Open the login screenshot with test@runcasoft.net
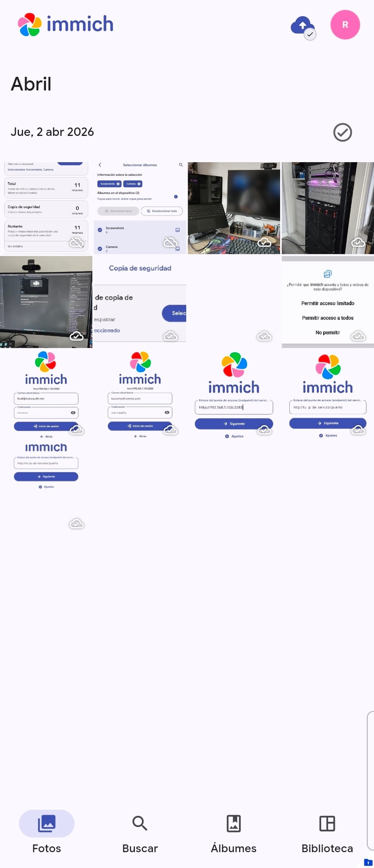The height and width of the screenshot is (868, 374). (x=46, y=395)
